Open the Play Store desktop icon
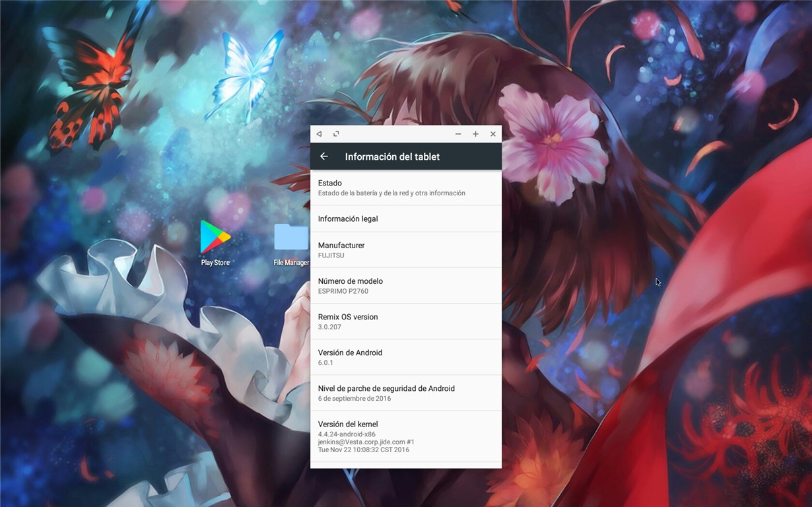Viewport: 812px width, 507px height. [x=216, y=237]
